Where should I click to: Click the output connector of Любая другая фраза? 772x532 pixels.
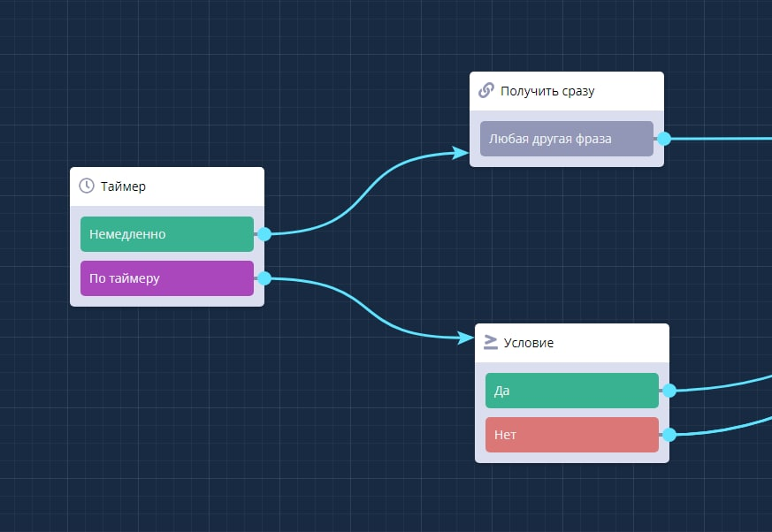click(x=663, y=139)
